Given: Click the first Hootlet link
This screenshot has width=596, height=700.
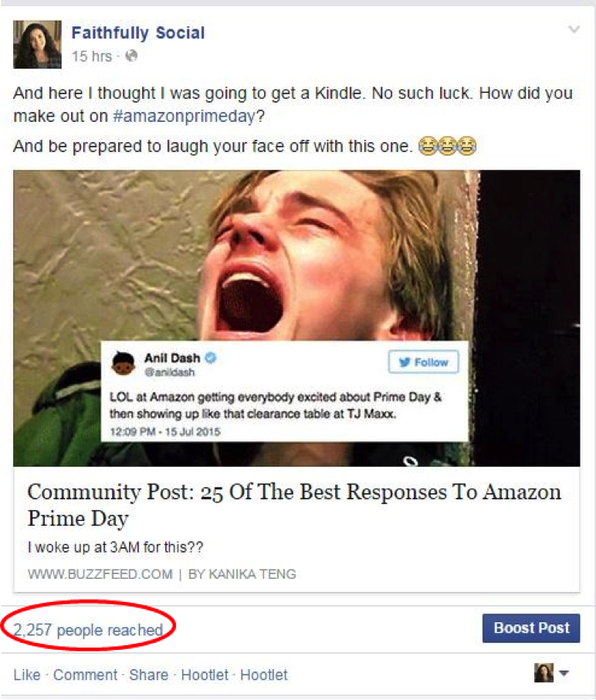Looking at the screenshot, I should (205, 675).
